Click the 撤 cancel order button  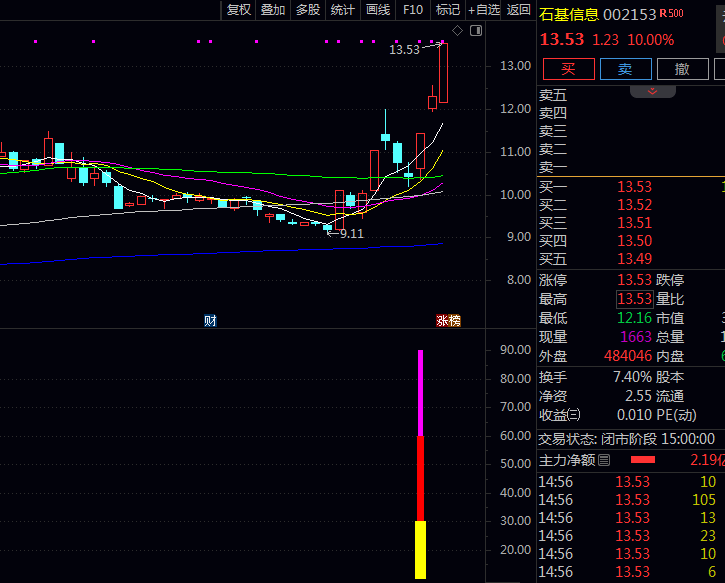[x=682, y=69]
